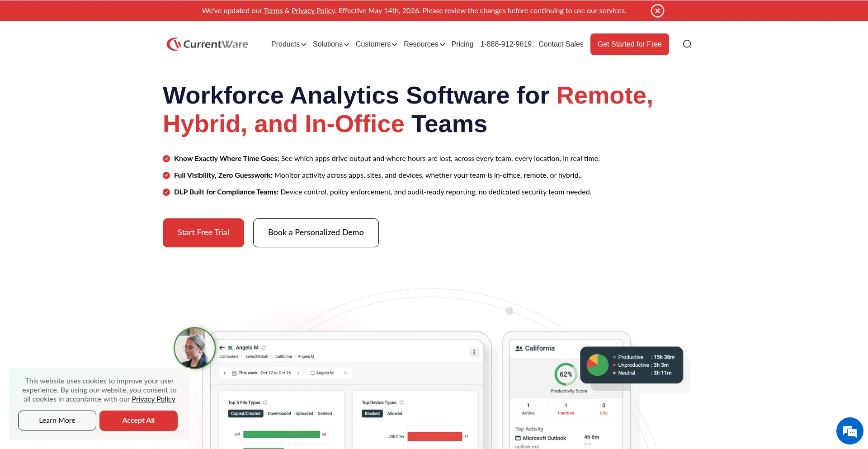868x449 pixels.
Task: Click the CurrentWare logo
Action: pyautogui.click(x=207, y=44)
